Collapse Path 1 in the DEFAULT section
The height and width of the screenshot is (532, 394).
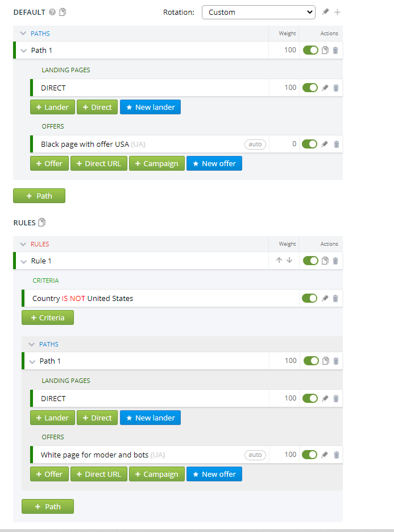pos(23,51)
